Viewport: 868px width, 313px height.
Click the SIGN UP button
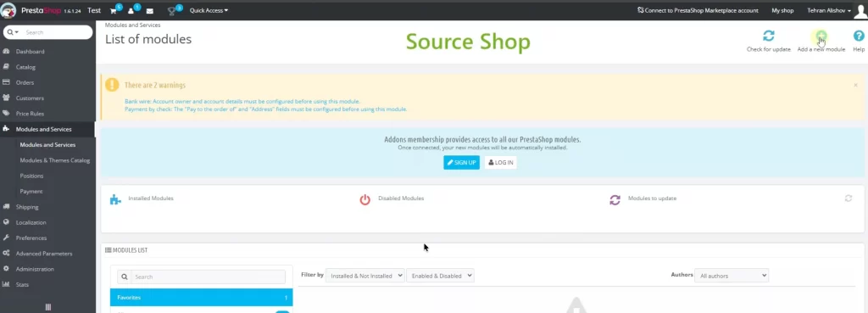(461, 162)
